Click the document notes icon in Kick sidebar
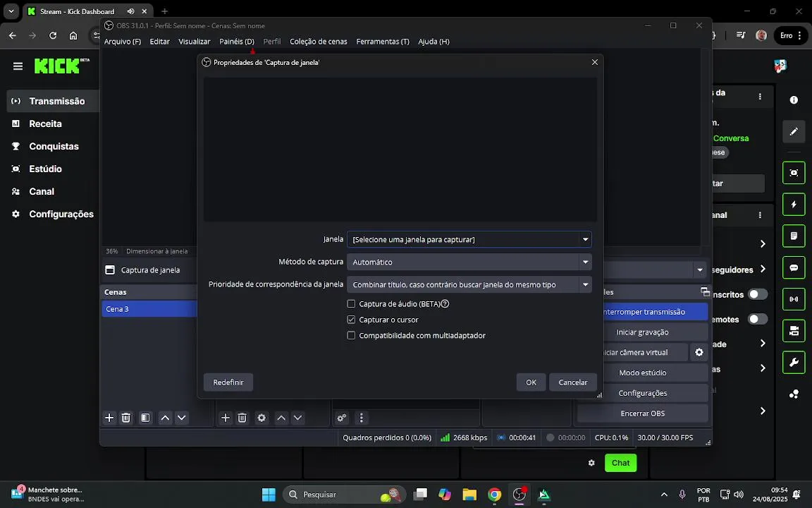 pos(794,236)
